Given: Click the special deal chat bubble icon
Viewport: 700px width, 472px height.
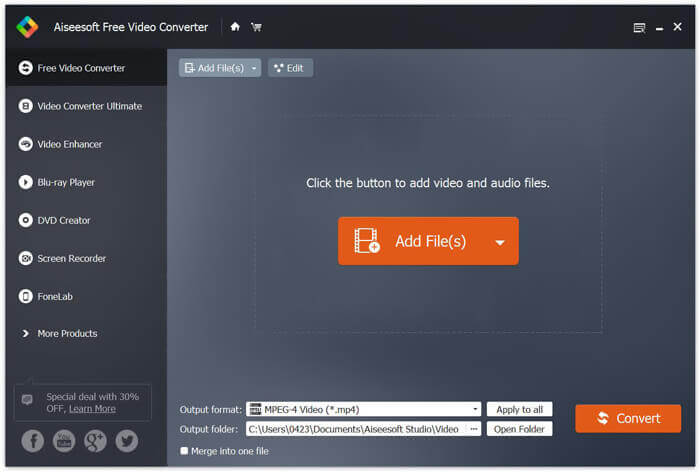Looking at the screenshot, I should click(x=28, y=400).
